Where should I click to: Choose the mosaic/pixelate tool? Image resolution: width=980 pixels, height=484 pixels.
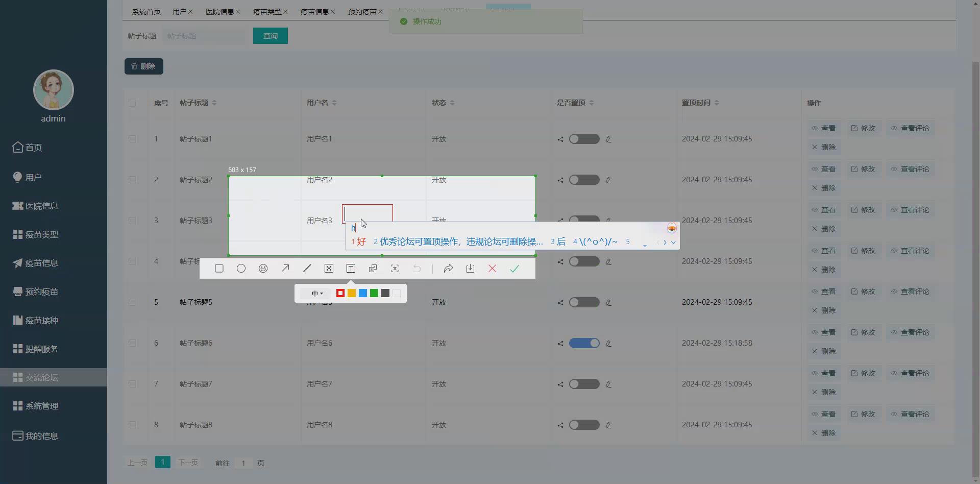[329, 268]
